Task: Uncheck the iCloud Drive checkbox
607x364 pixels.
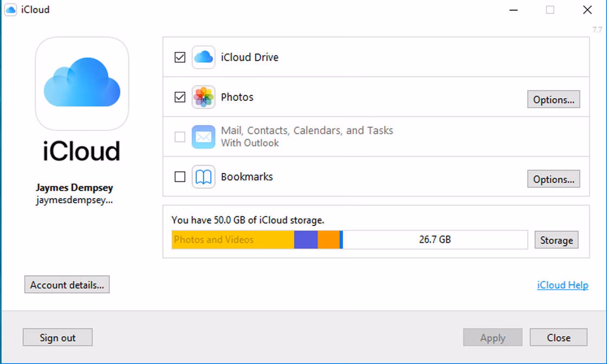Action: [x=180, y=56]
